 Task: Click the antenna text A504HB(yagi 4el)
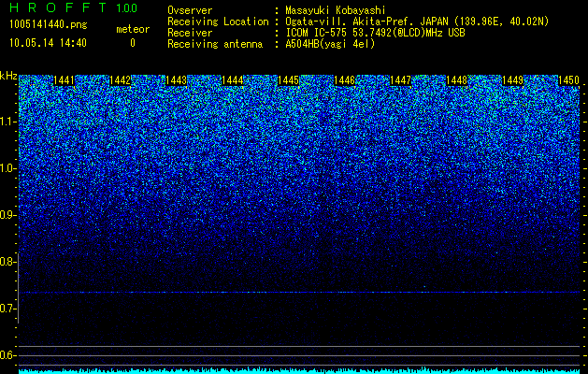(x=330, y=44)
